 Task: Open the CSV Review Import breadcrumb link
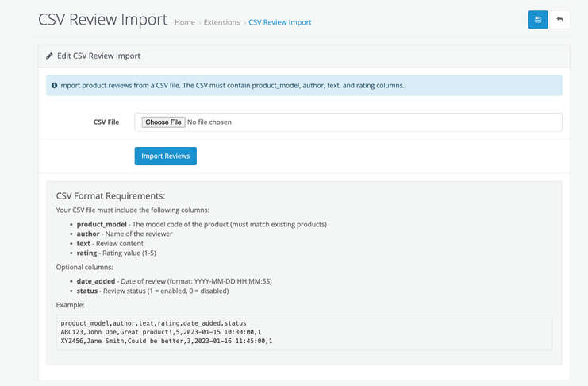pos(280,22)
